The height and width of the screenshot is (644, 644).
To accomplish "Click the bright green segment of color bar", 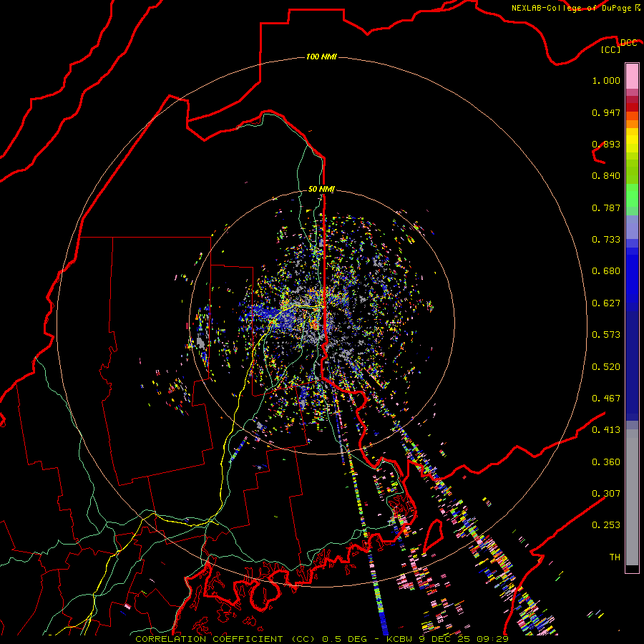I will [x=632, y=195].
